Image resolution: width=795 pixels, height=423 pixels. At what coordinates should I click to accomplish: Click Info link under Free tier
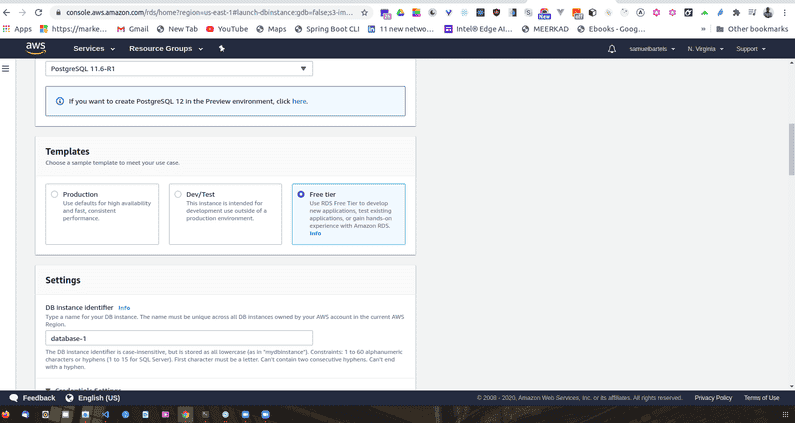click(x=315, y=233)
